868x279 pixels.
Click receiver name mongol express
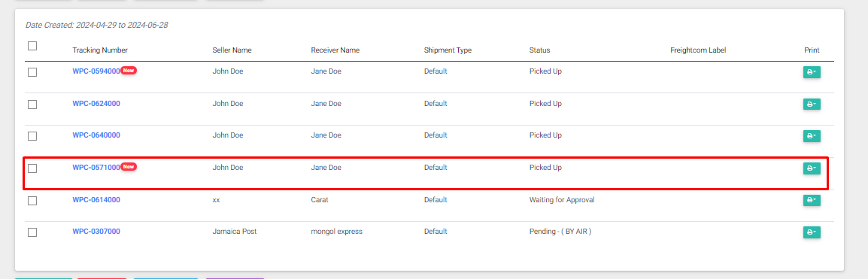336,232
